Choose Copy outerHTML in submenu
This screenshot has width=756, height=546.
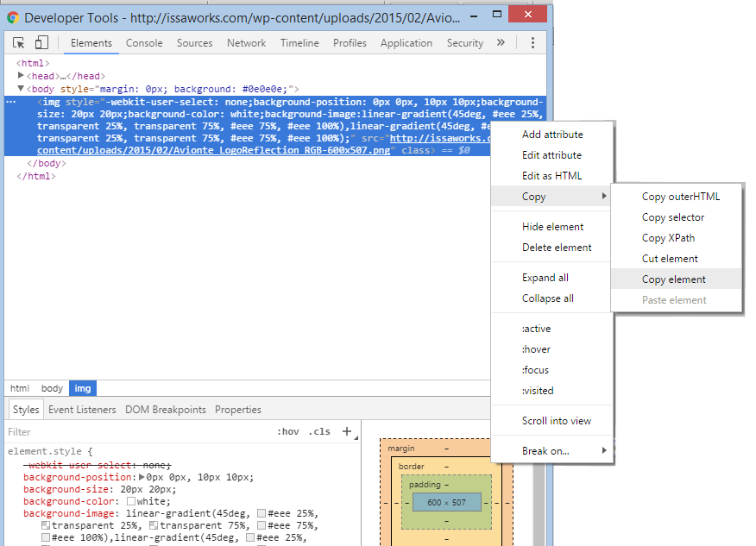[677, 197]
